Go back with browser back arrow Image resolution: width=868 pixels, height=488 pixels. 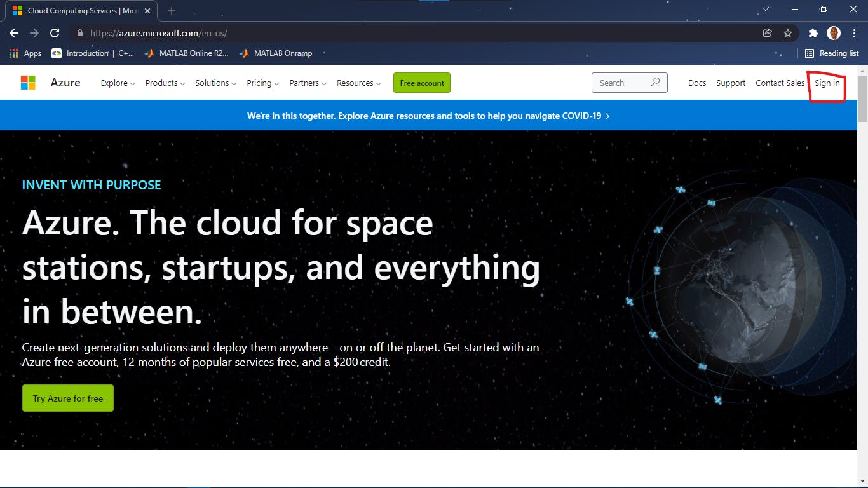pyautogui.click(x=14, y=33)
